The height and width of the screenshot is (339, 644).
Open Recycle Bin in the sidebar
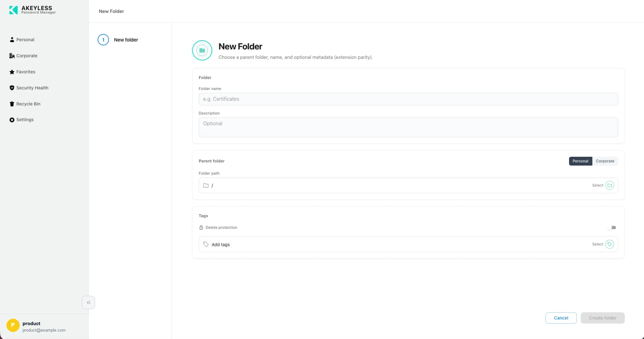tap(25, 104)
